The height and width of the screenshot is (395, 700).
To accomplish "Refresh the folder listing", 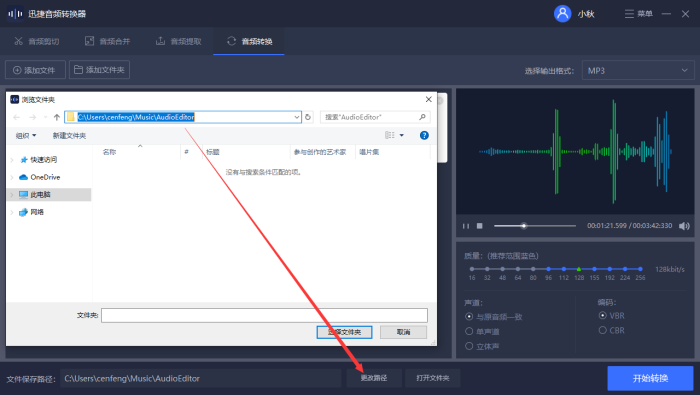I will click(308, 117).
